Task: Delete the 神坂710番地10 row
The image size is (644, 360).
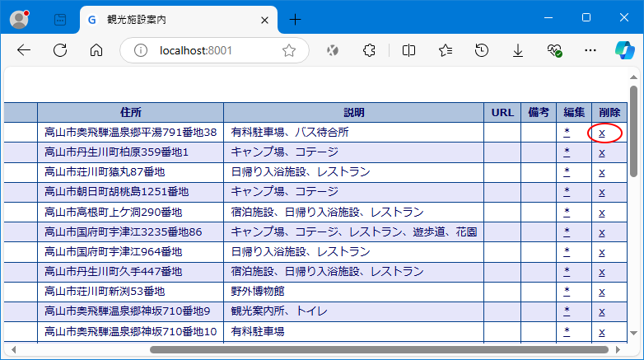Action: (602, 332)
